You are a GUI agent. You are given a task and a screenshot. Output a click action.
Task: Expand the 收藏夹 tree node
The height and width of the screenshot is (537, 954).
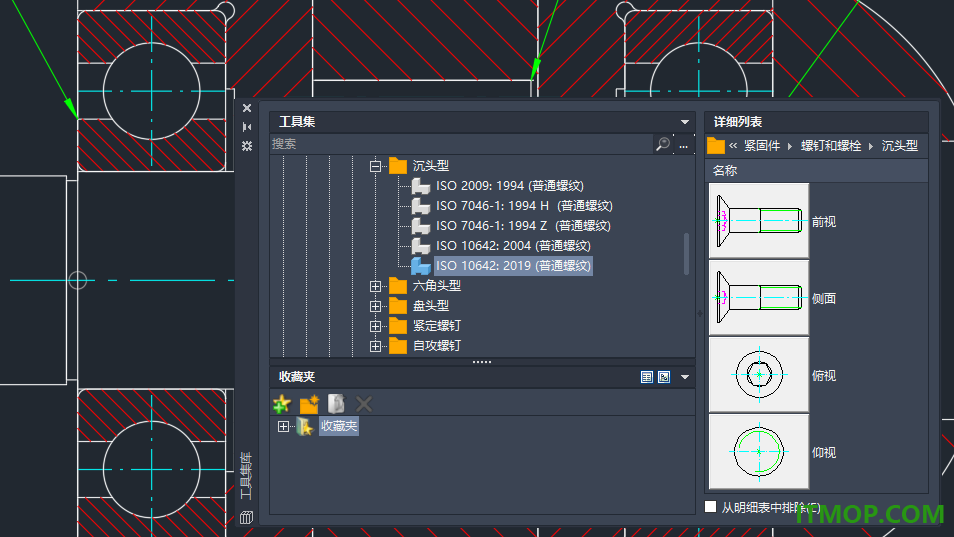click(284, 426)
